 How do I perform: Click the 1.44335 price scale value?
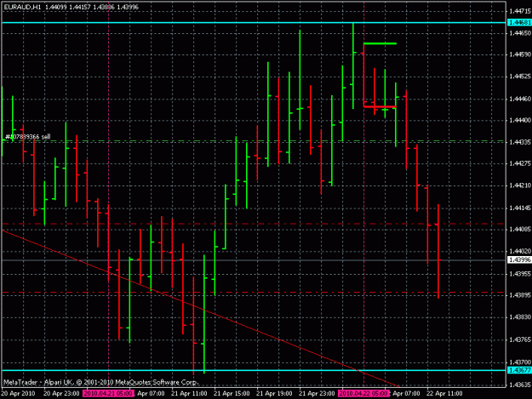pyautogui.click(x=520, y=142)
